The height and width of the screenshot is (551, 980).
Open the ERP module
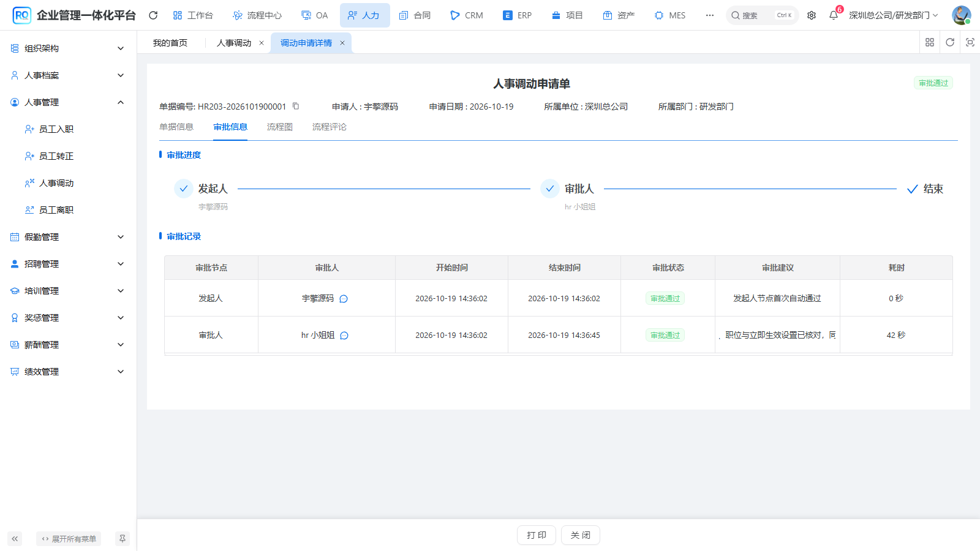click(518, 15)
